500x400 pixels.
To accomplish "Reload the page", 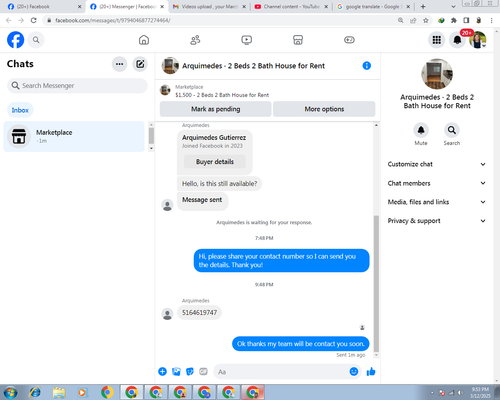I will pyautogui.click(x=34, y=20).
